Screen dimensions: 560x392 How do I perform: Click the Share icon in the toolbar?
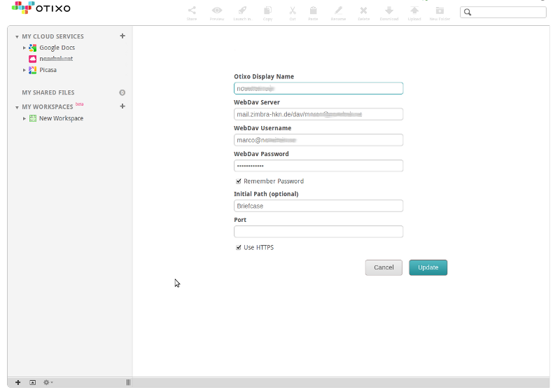[192, 11]
